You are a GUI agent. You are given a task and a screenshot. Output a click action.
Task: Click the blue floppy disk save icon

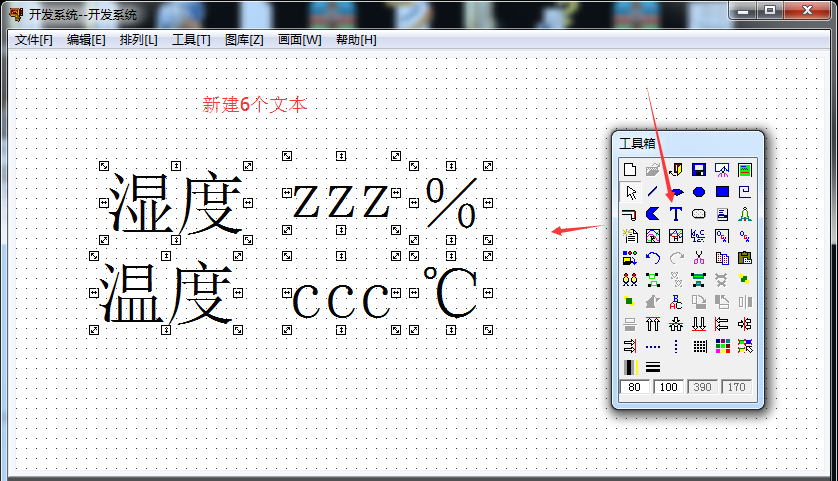pos(699,170)
